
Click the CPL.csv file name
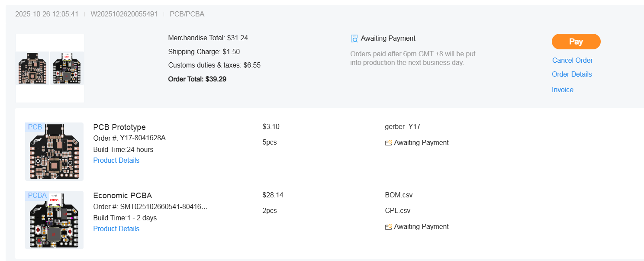click(x=397, y=211)
